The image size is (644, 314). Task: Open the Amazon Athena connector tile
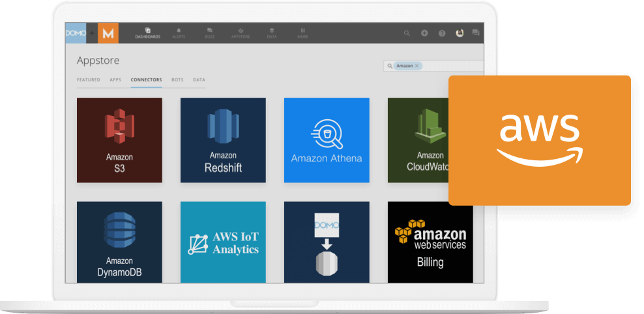[327, 140]
